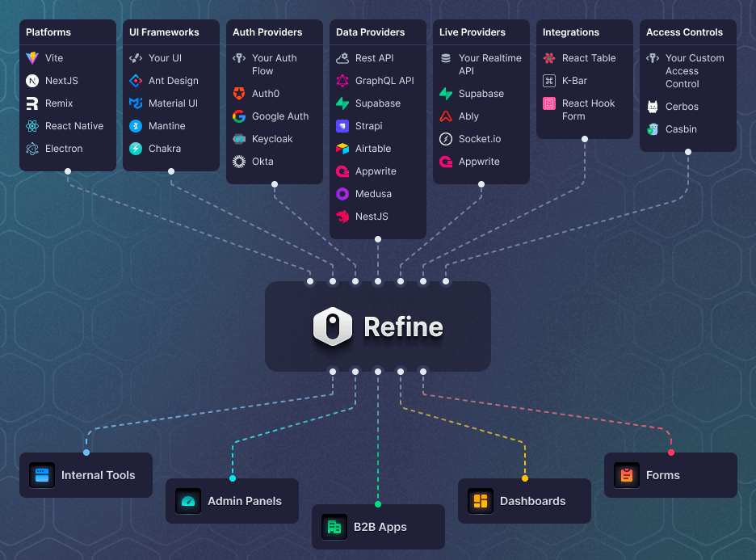Click the Platforms panel header
Screen dimensions: 756x560
click(x=48, y=32)
